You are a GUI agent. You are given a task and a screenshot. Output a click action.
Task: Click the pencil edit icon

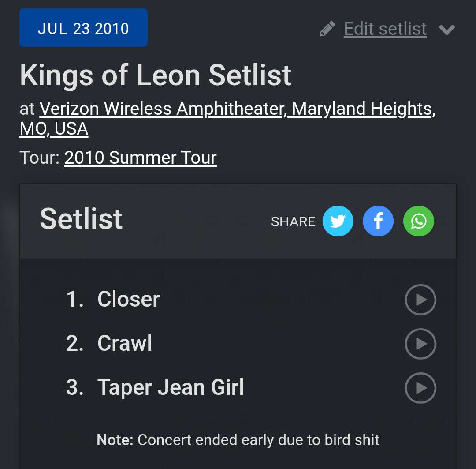(327, 29)
